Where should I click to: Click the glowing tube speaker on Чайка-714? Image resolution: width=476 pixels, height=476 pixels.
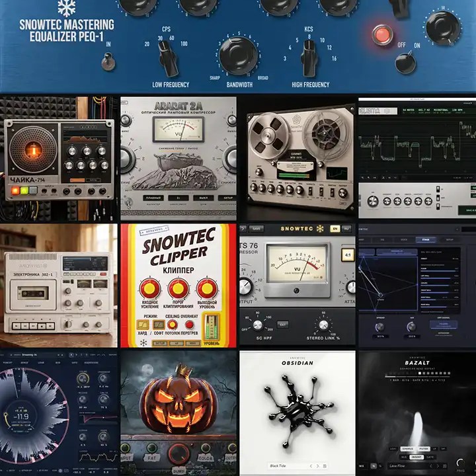coord(33,149)
